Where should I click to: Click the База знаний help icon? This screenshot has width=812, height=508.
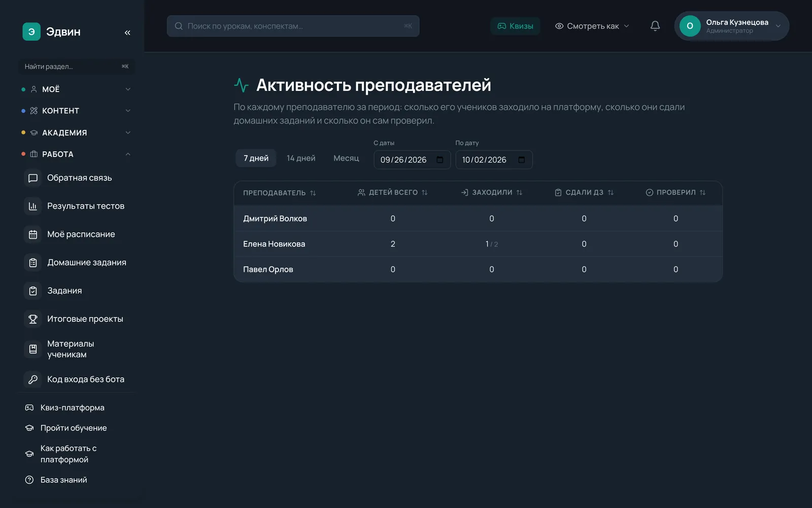pyautogui.click(x=29, y=480)
